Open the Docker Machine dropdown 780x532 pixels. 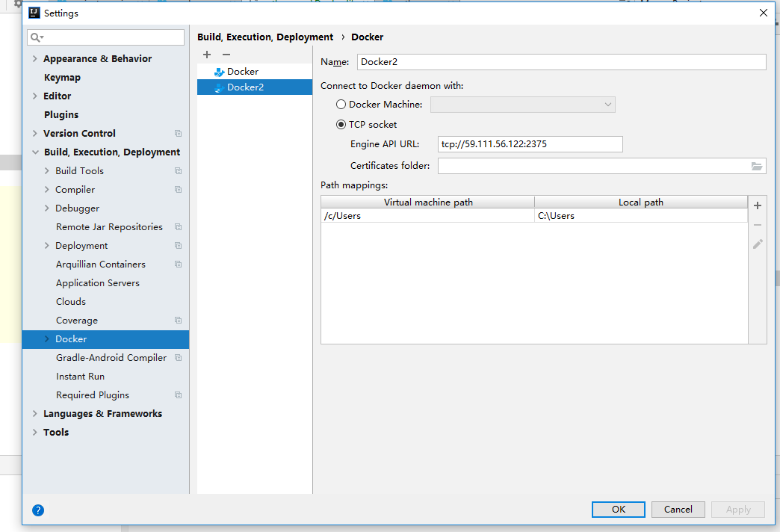pyautogui.click(x=522, y=105)
